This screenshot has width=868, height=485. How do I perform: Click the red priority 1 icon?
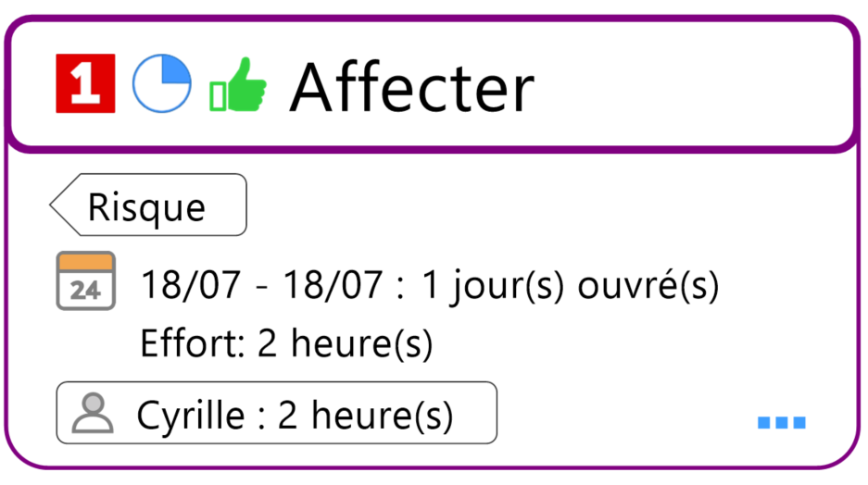[85, 84]
